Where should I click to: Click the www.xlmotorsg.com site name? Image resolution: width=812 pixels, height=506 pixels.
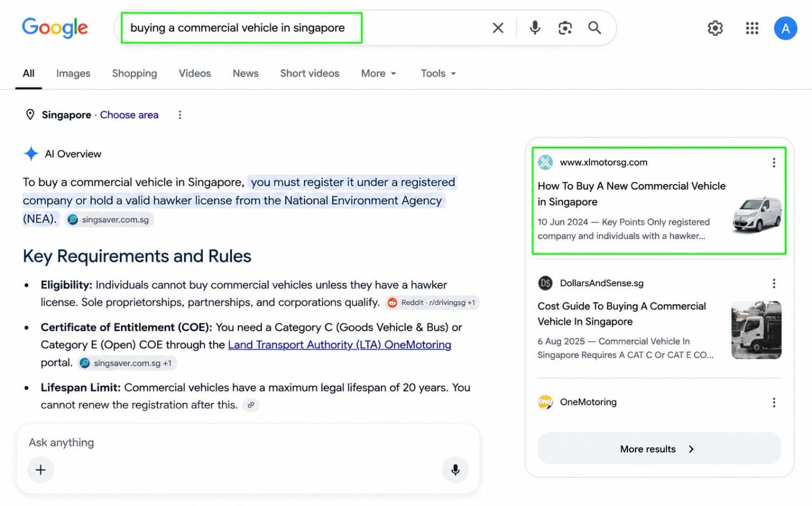(x=604, y=162)
